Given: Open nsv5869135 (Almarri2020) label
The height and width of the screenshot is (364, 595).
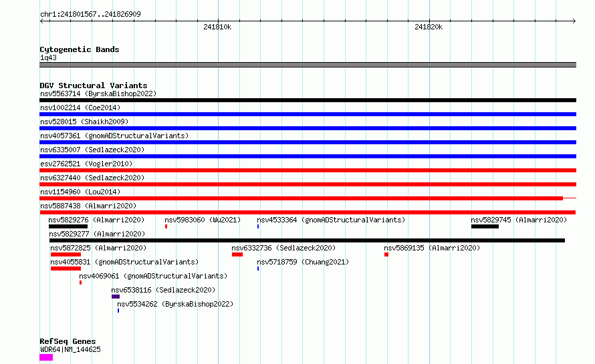Looking at the screenshot, I should pos(432,248).
